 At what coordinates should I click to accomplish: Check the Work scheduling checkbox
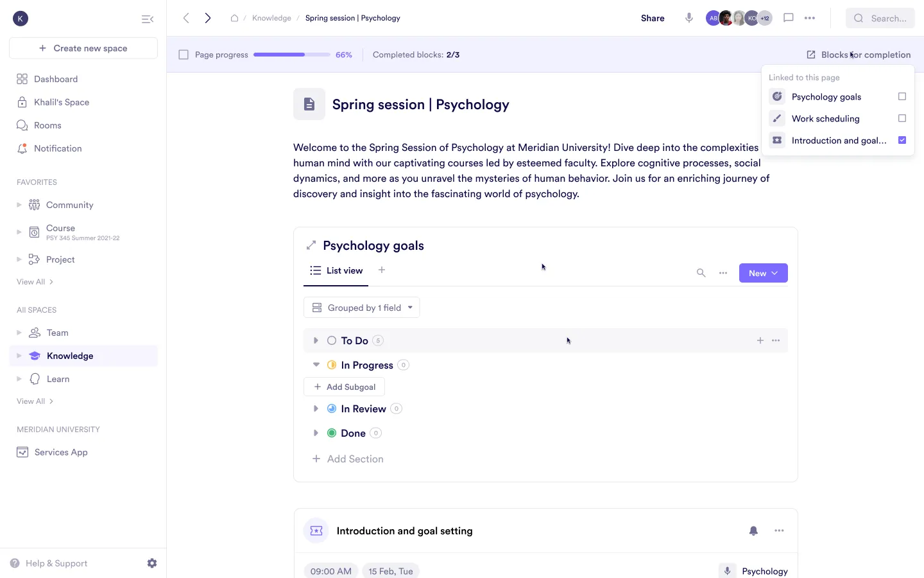(902, 118)
